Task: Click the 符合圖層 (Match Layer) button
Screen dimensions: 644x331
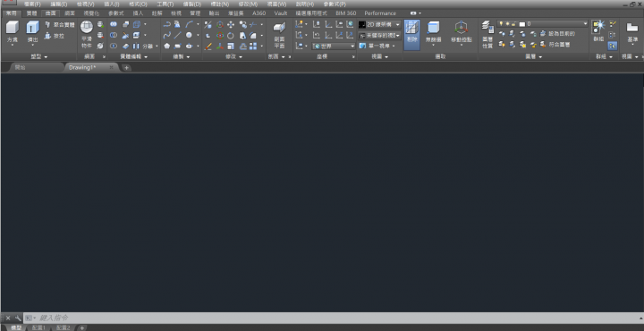Action: point(555,45)
